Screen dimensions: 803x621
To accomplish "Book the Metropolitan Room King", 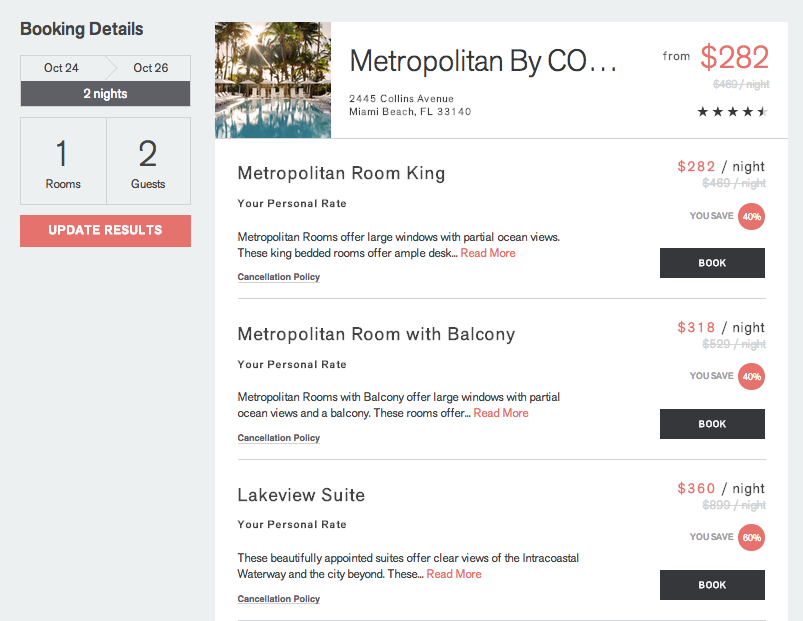I will [x=712, y=263].
